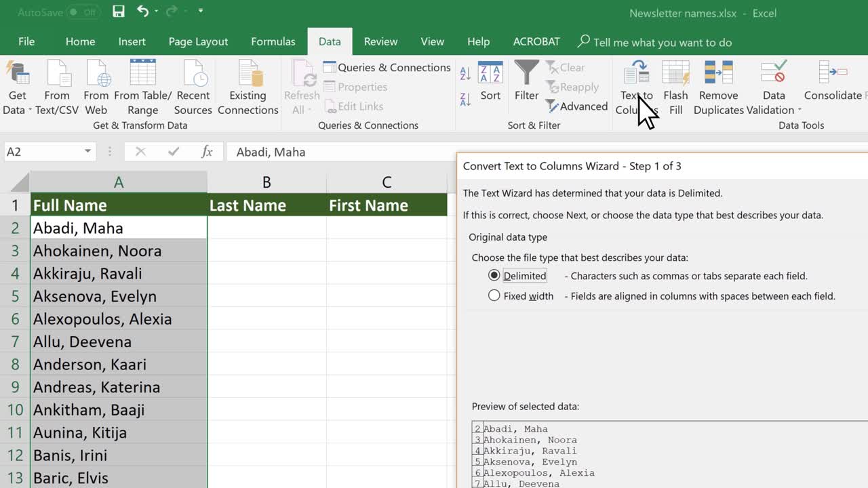This screenshot has width=868, height=488.
Task: Click the Undo arrow icon
Action: click(142, 12)
